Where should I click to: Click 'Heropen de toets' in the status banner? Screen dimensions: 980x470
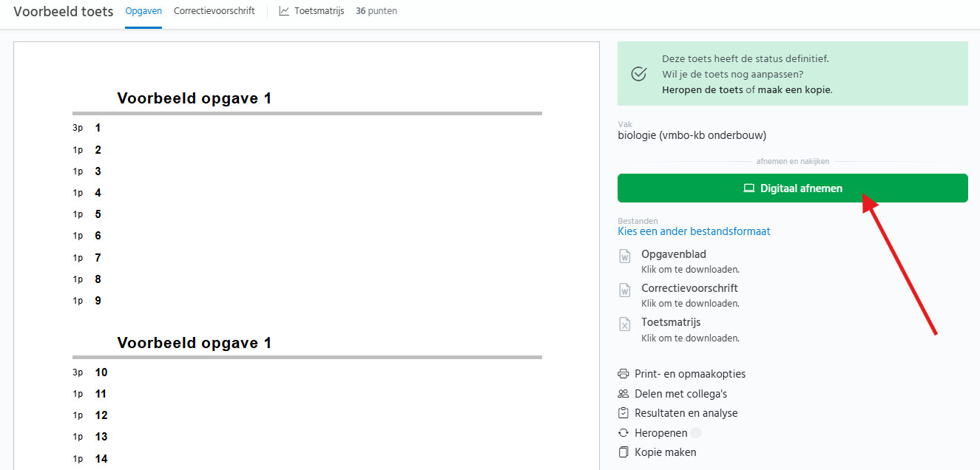click(702, 90)
